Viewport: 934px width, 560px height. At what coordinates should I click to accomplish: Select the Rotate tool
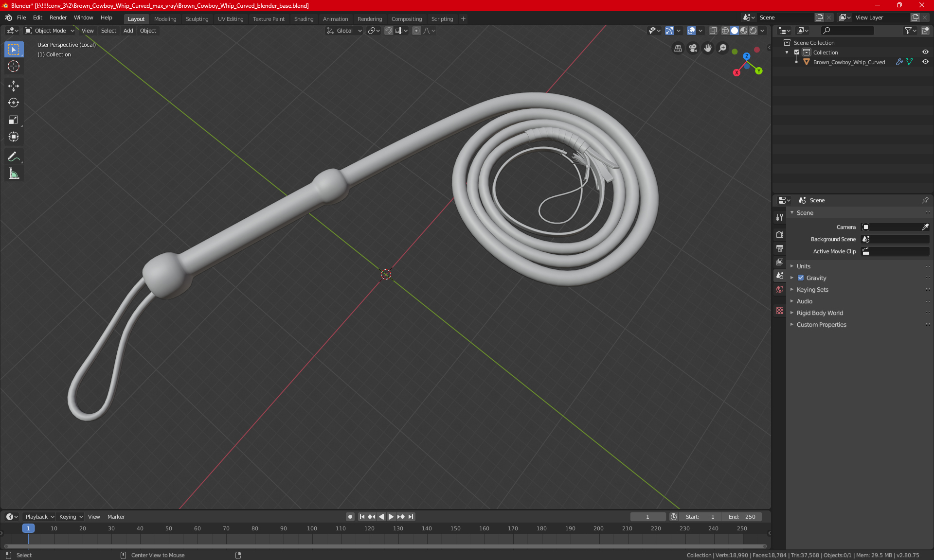click(x=14, y=103)
